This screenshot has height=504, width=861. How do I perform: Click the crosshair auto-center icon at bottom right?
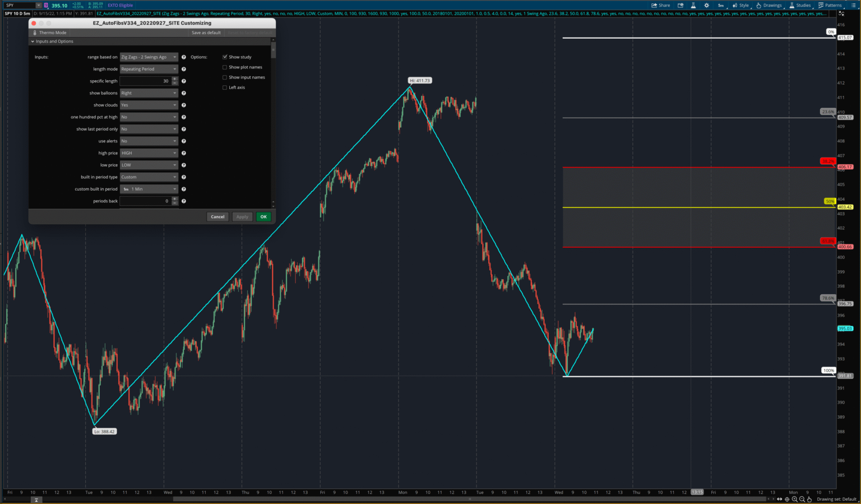[x=786, y=499]
